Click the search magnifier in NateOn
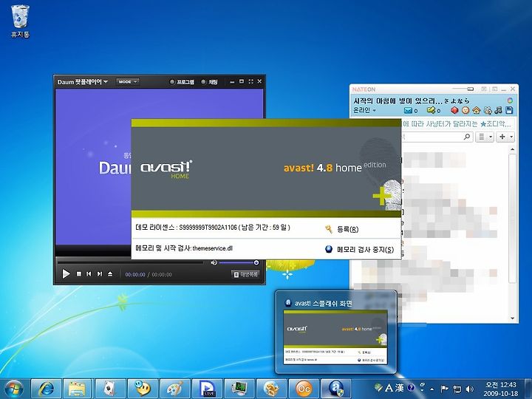 point(467,137)
